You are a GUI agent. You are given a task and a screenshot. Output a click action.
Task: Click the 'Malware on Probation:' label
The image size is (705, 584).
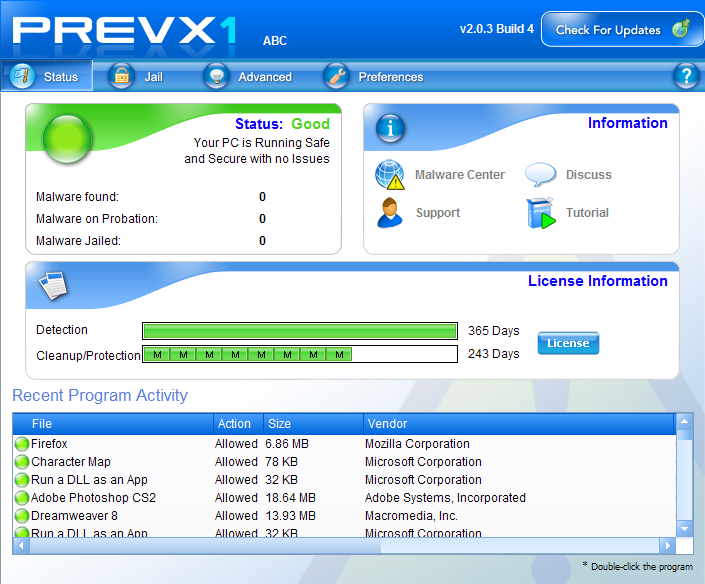coord(97,219)
